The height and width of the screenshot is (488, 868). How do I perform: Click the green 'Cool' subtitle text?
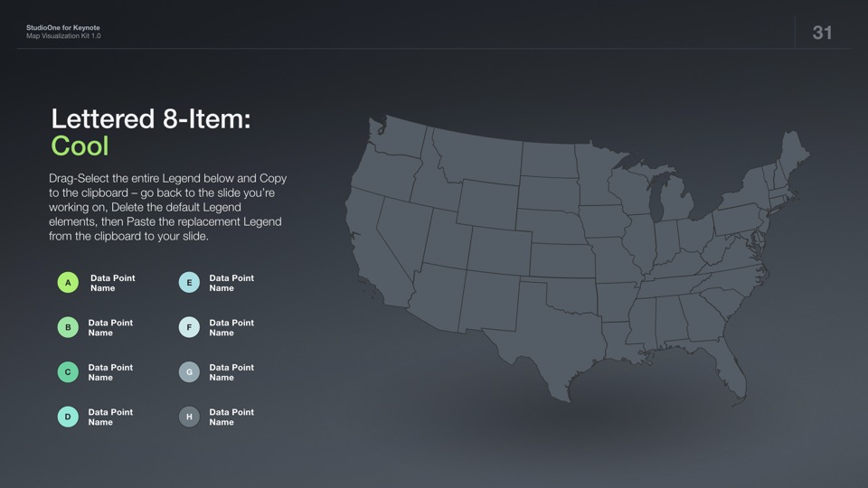click(80, 146)
